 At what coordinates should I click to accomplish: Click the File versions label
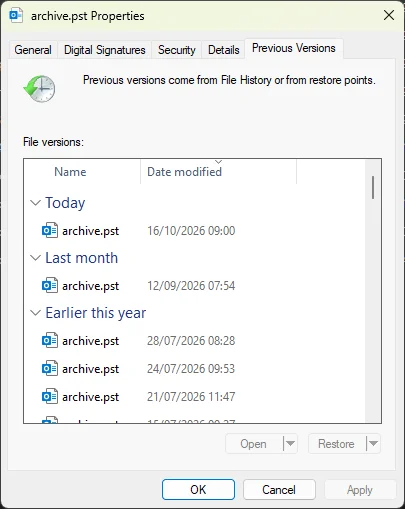(53, 142)
